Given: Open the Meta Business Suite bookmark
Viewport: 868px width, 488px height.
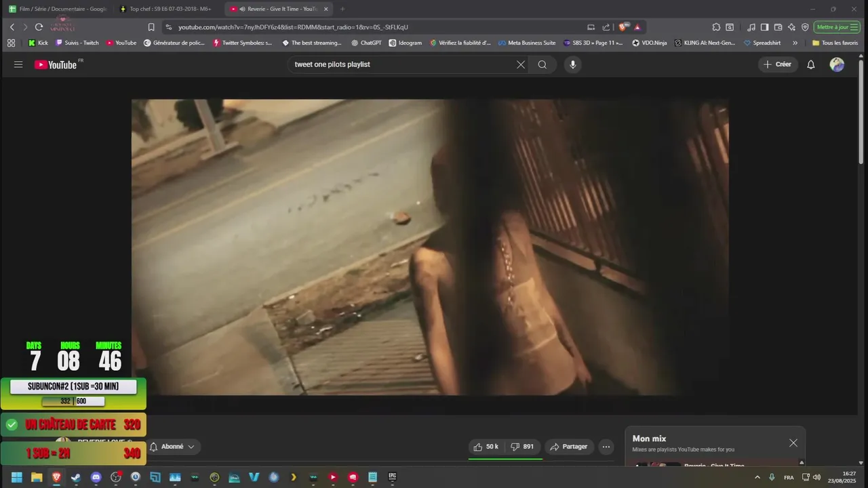Looking at the screenshot, I should click(x=527, y=43).
